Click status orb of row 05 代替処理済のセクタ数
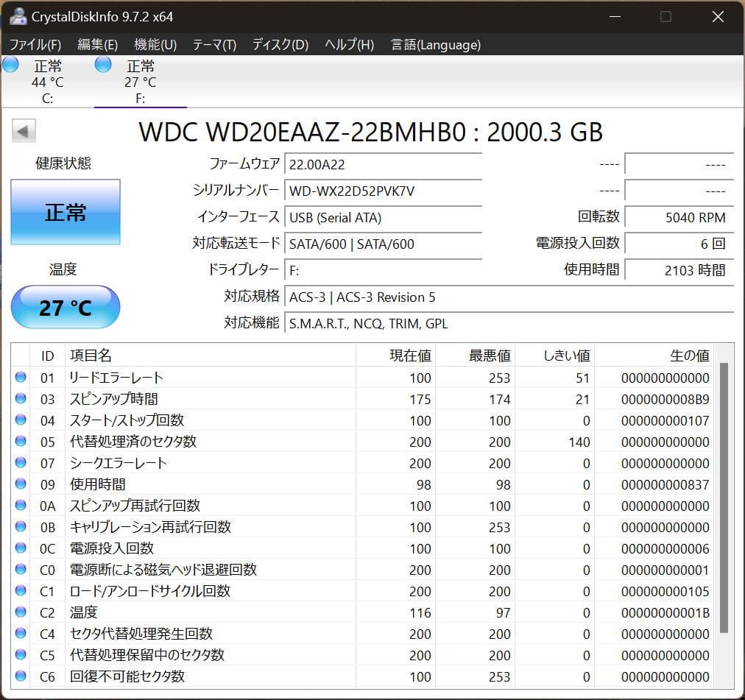 coord(21,442)
